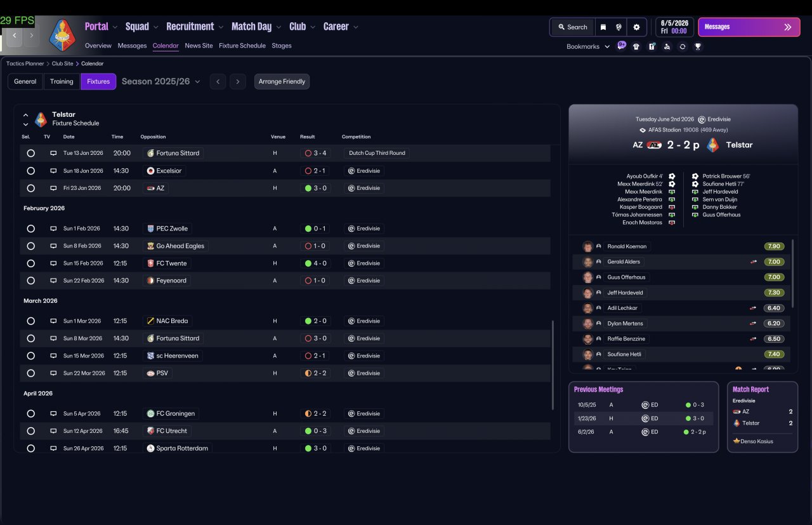The image size is (812, 525).
Task: Select the sc Heerenveen fixture radio
Action: (x=30, y=356)
